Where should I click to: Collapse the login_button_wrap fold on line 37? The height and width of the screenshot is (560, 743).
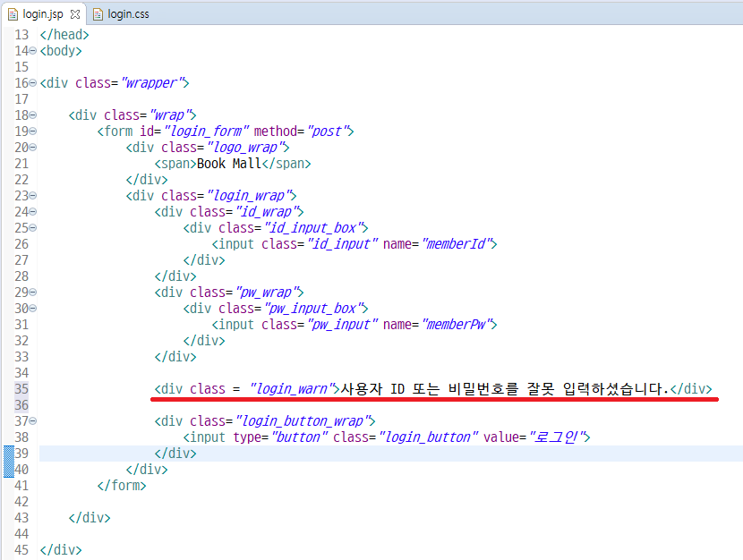tap(32, 420)
